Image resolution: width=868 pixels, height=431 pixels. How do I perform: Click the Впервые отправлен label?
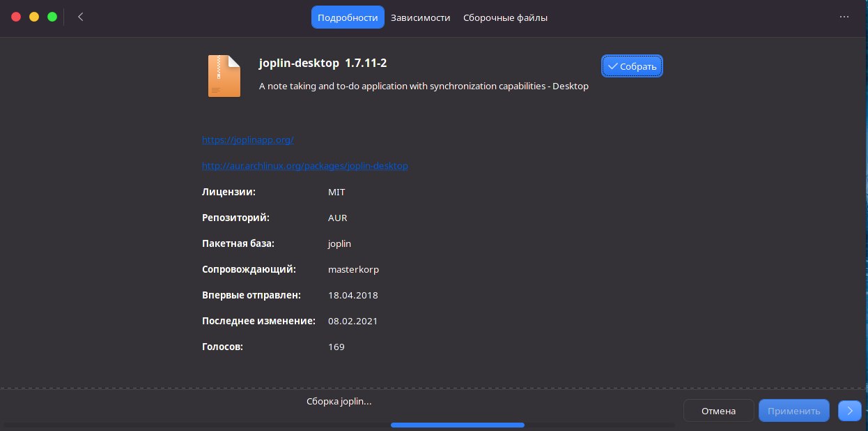pos(251,295)
